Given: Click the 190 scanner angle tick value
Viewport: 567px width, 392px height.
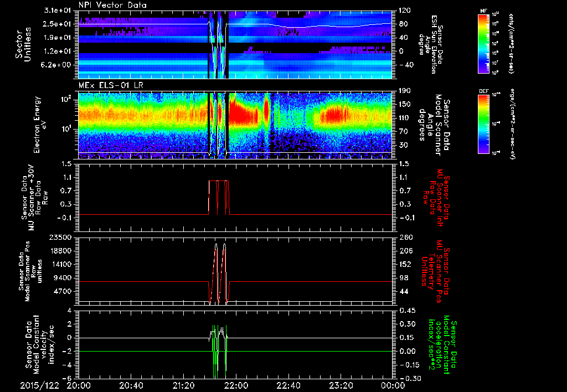Looking at the screenshot, I should click(x=405, y=90).
